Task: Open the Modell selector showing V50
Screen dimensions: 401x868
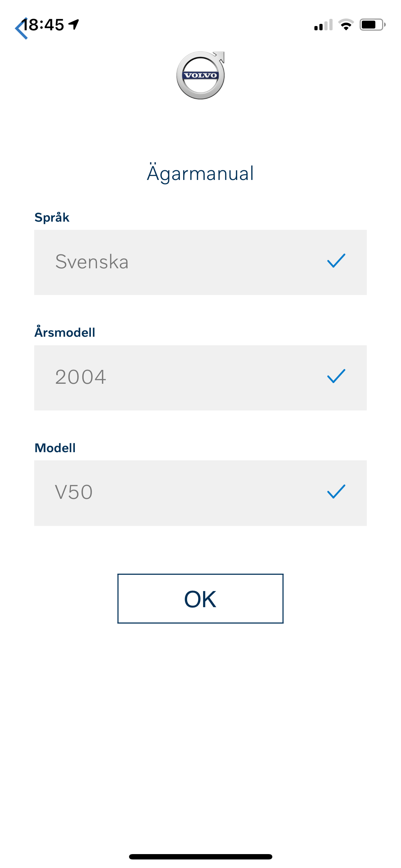Action: tap(200, 493)
